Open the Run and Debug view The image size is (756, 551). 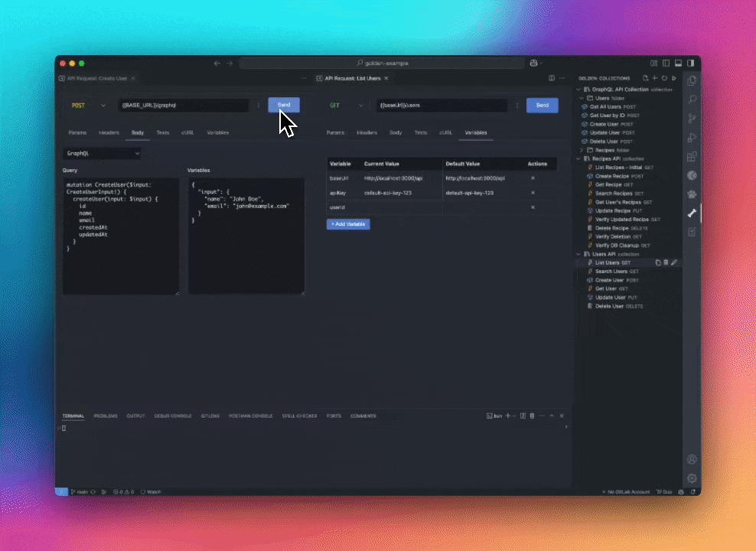(x=692, y=137)
